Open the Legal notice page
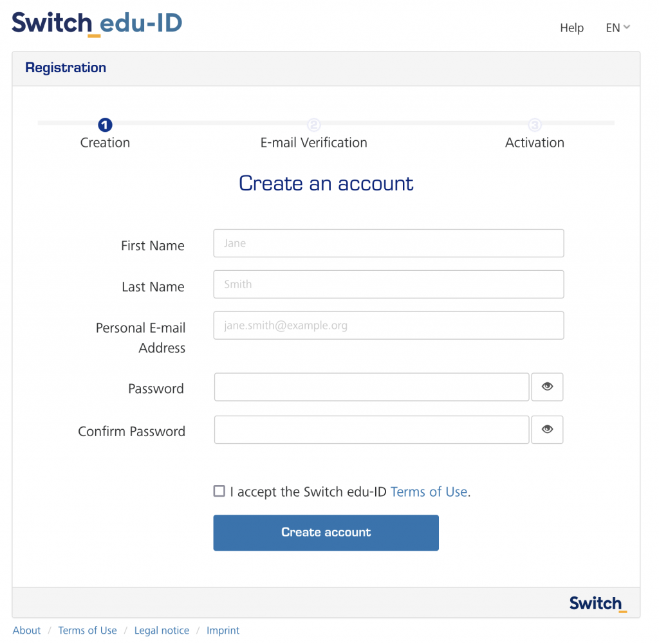The width and height of the screenshot is (659, 644). 162,630
